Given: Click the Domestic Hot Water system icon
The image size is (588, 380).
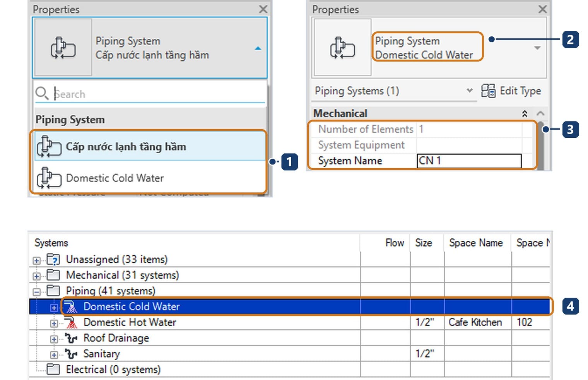Looking at the screenshot, I should [71, 322].
